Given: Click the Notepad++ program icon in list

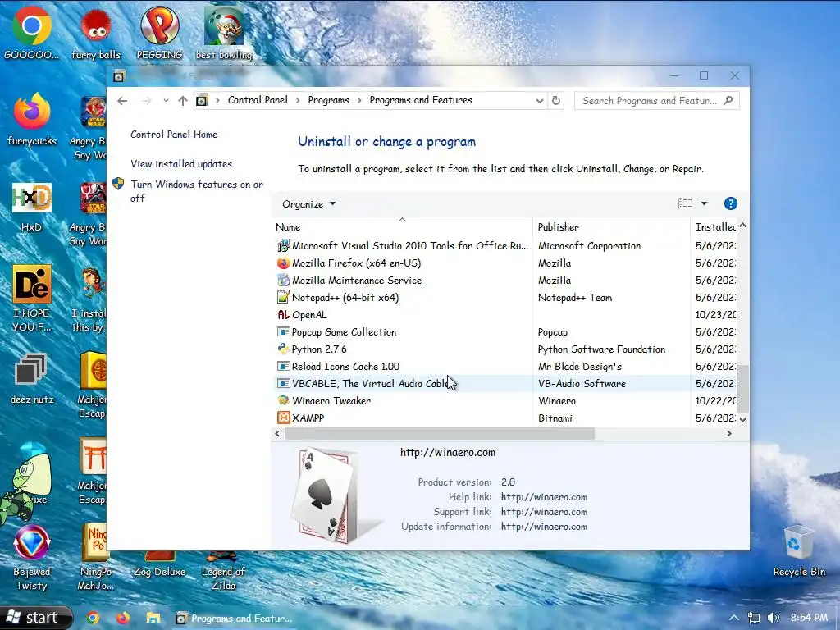Looking at the screenshot, I should pos(283,297).
